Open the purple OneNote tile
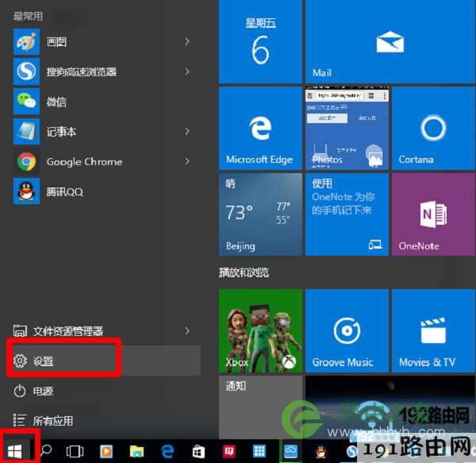Viewport: 476px width, 463px height. pyautogui.click(x=433, y=214)
